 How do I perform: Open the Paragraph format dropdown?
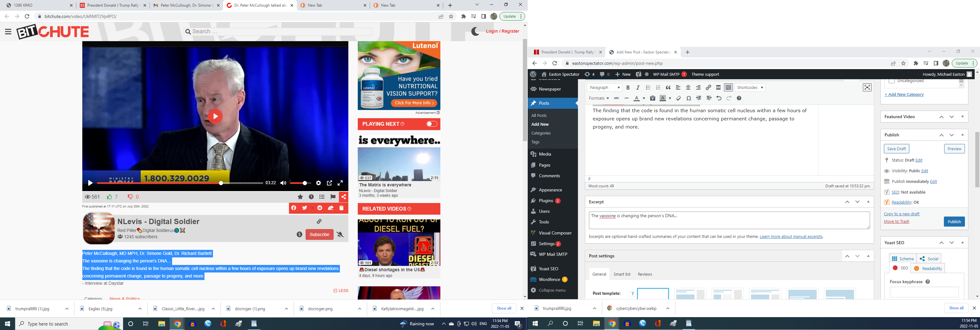click(604, 88)
